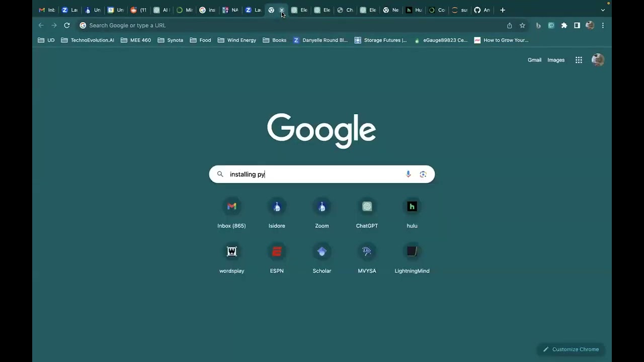Open the eGauge89823 bookmark

coord(441,40)
